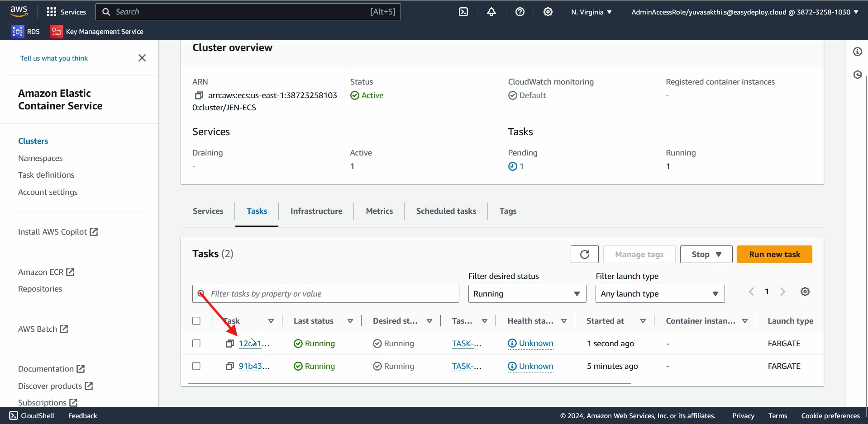Screen dimensions: 868x424
Task: Open the settings gear in the top bar
Action: (x=548, y=12)
